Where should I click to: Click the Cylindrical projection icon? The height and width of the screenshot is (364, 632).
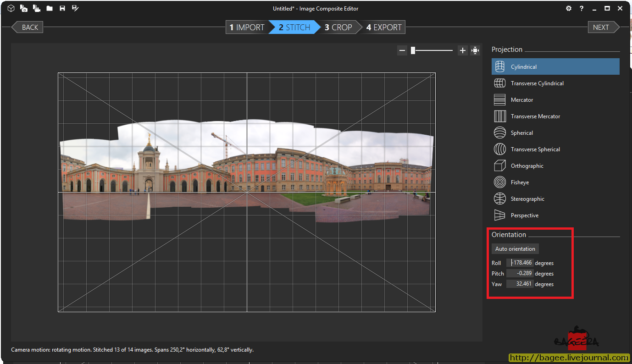[500, 66]
